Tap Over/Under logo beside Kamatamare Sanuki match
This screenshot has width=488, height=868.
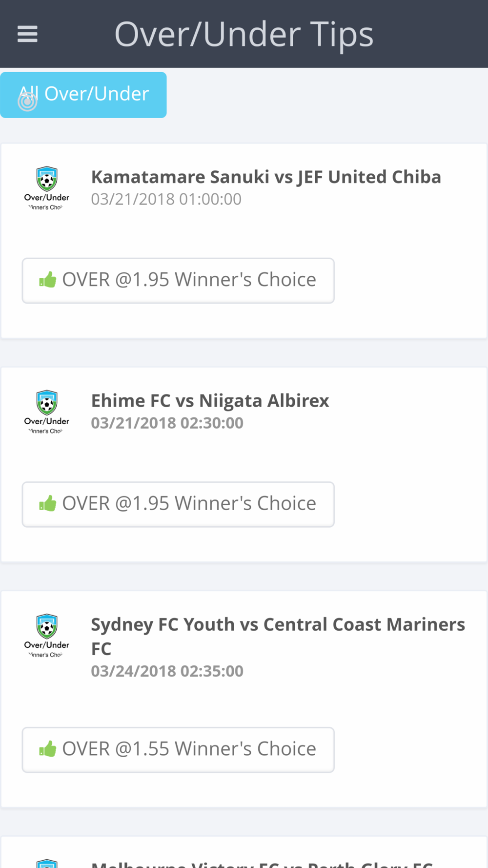47,188
